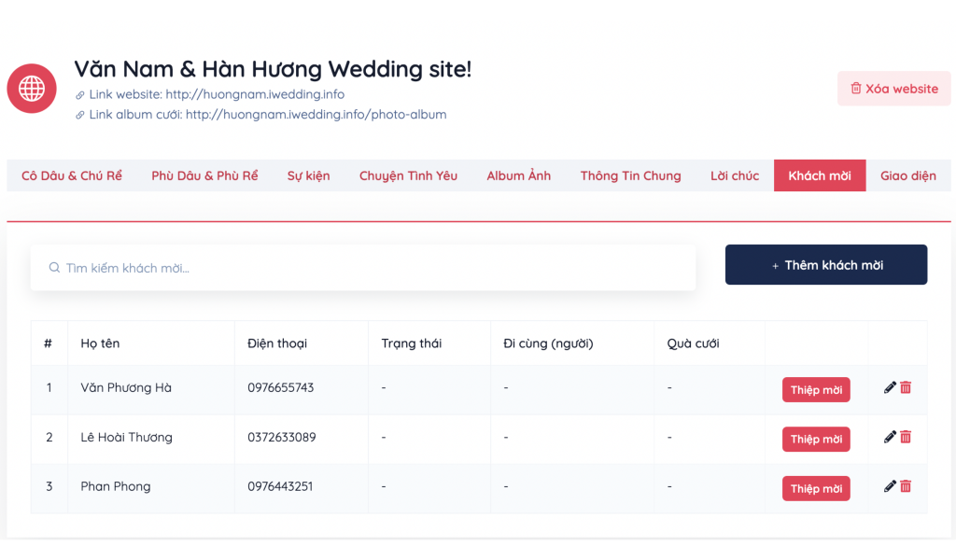Click the trash icon to delete Lê Hoài Thương
The width and height of the screenshot is (956, 560).
tap(906, 438)
